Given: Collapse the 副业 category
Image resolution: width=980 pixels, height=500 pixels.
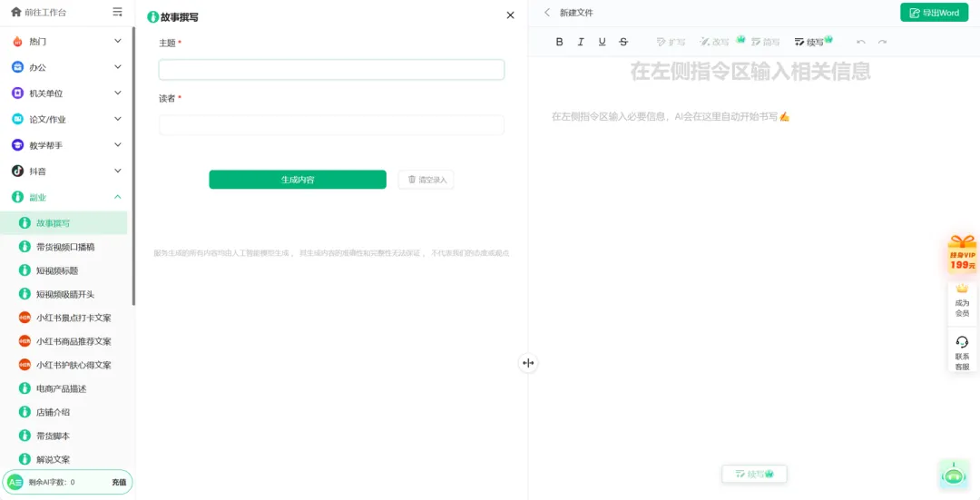Looking at the screenshot, I should [x=117, y=197].
